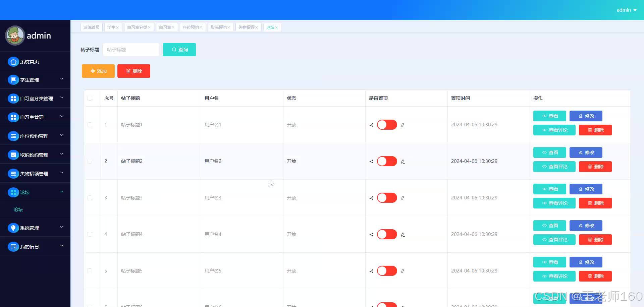Expand 座位预约管理 with its chevron
The image size is (644, 307).
pos(62,135)
